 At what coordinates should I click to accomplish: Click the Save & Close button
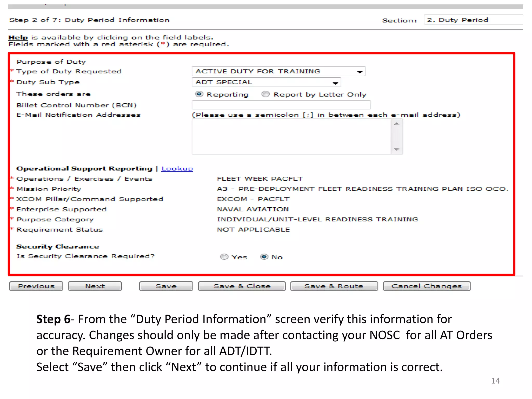[x=242, y=286]
